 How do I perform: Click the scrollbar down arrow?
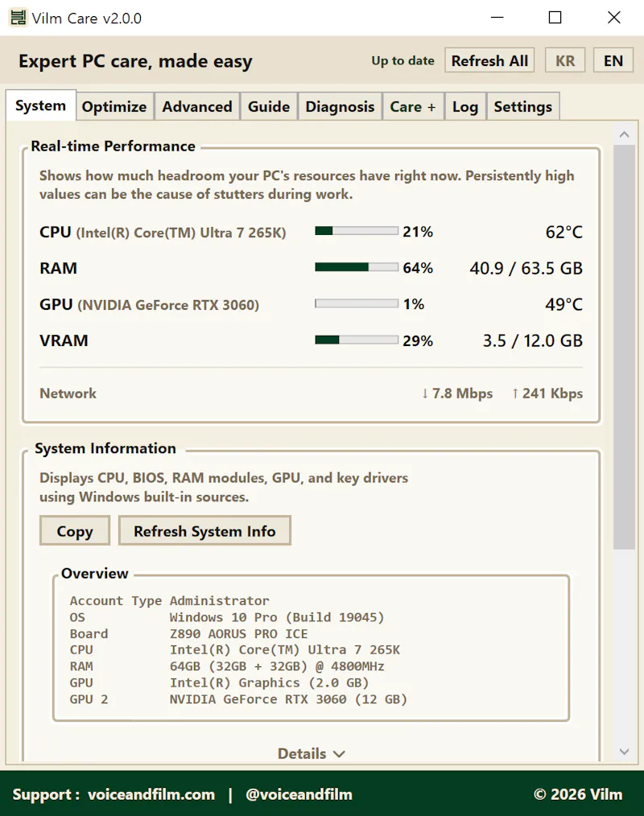(x=624, y=752)
